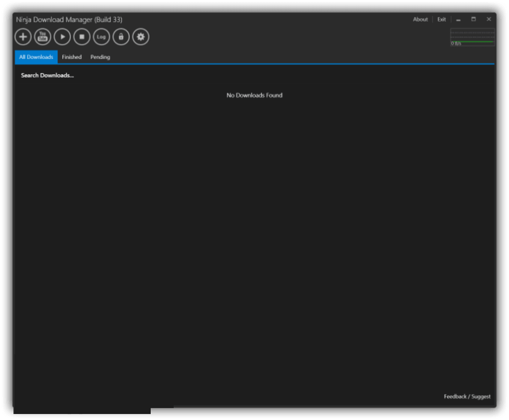Click the padlock icon in the toolbar
This screenshot has width=509, height=420.
[x=121, y=37]
